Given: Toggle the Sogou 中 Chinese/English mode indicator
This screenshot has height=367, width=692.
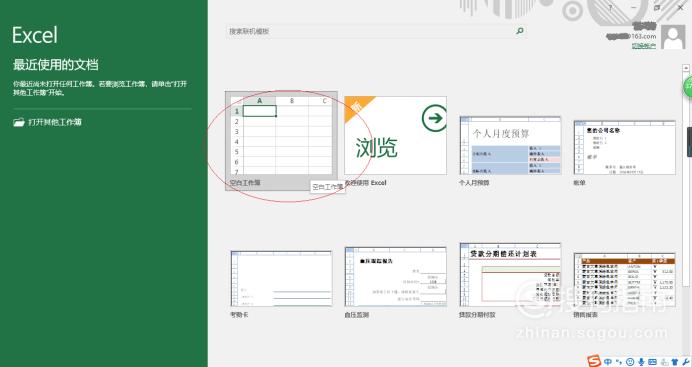Looking at the screenshot, I should (608, 362).
